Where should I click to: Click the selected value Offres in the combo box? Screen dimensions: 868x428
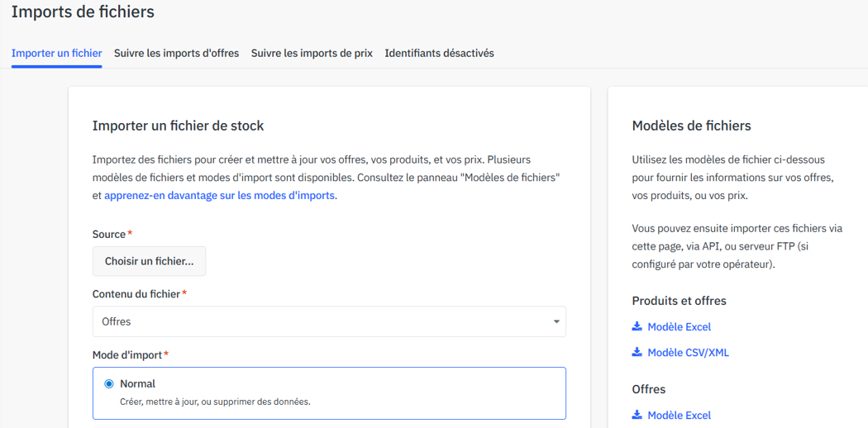click(117, 321)
